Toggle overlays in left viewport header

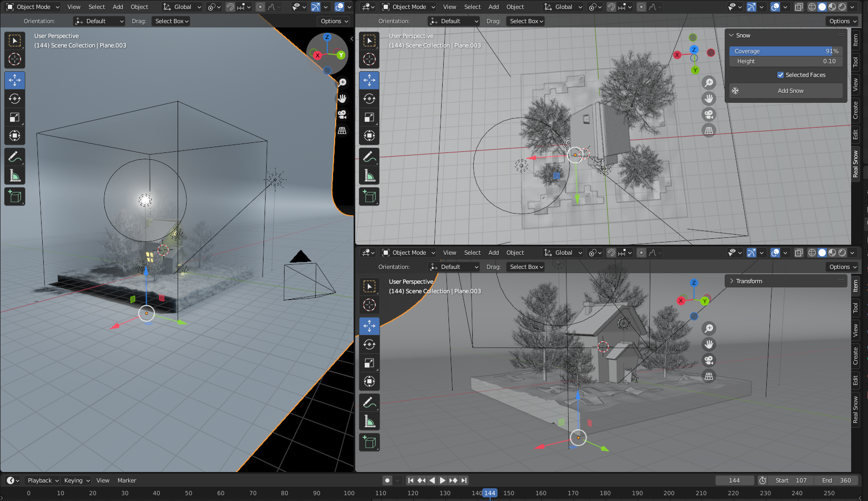(x=339, y=7)
